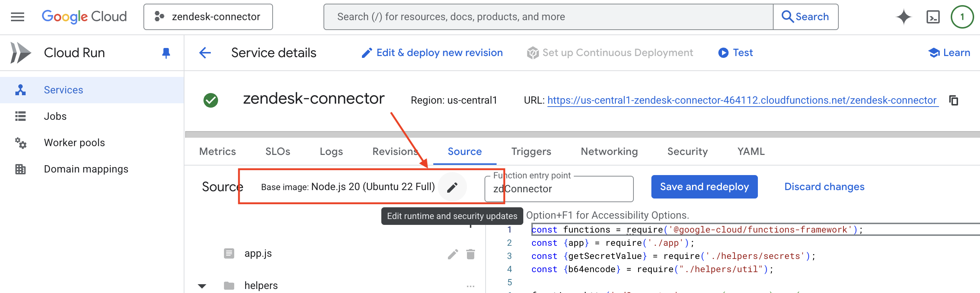The height and width of the screenshot is (293, 980).
Task: Go back with the left arrow icon
Action: 205,53
